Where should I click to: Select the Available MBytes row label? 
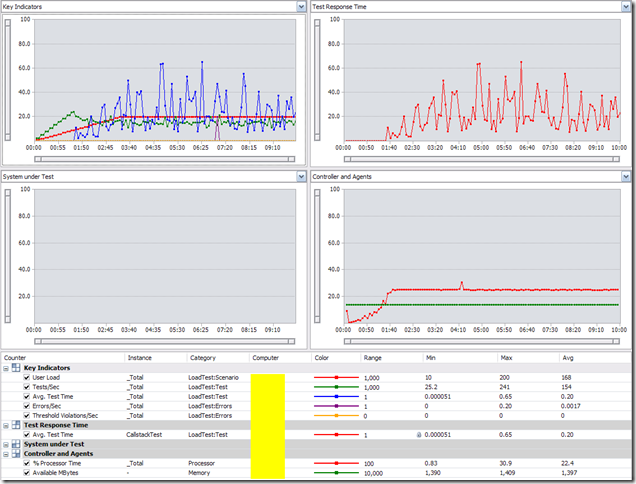[x=56, y=473]
